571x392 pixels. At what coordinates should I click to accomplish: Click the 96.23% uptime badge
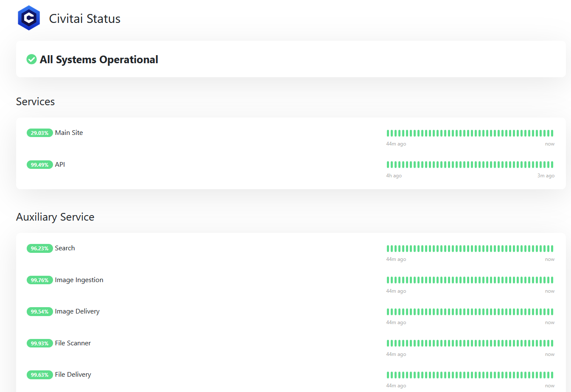coord(40,248)
